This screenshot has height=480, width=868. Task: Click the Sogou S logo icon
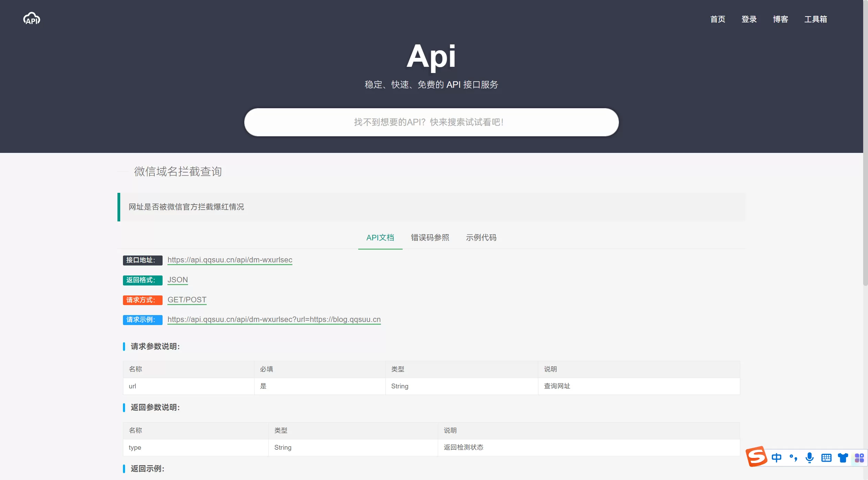coord(756,457)
